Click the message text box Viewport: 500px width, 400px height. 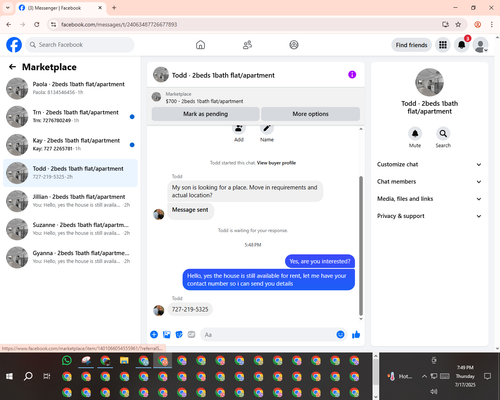pyautogui.click(x=273, y=334)
